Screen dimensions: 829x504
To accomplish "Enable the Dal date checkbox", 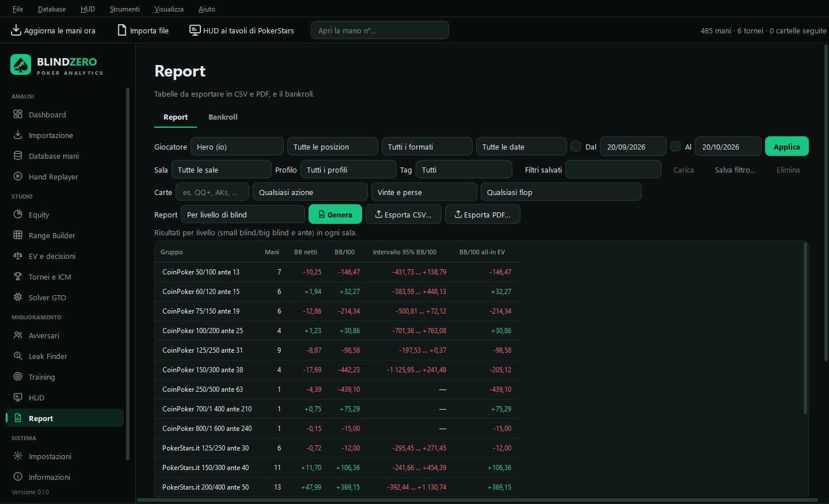I will tap(576, 146).
